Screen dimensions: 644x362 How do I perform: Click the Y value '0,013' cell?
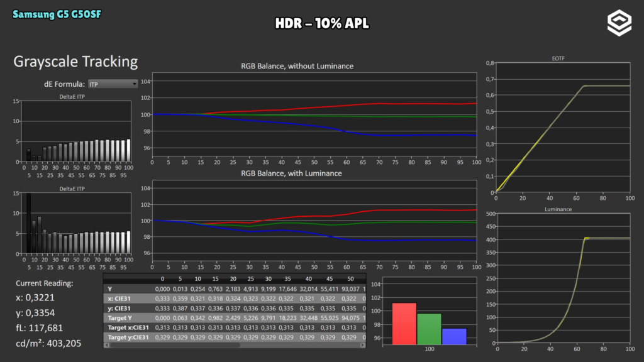coord(180,289)
